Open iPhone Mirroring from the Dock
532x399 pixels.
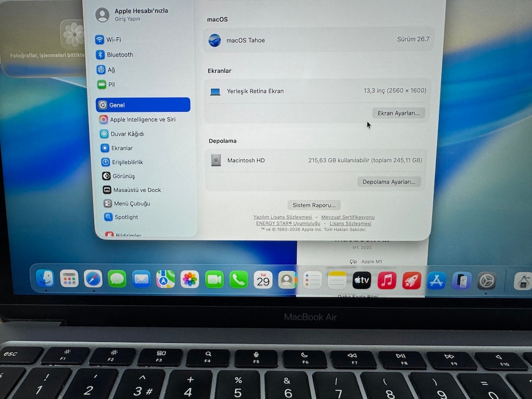pos(461,281)
